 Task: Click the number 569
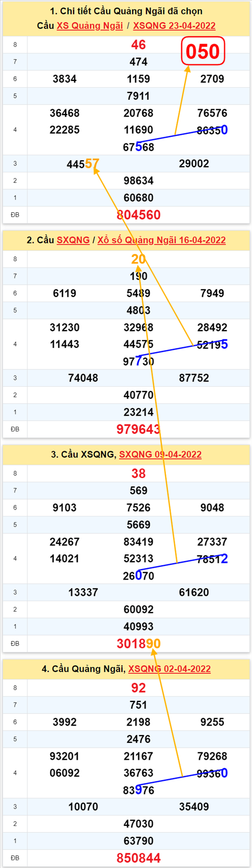coord(139,491)
